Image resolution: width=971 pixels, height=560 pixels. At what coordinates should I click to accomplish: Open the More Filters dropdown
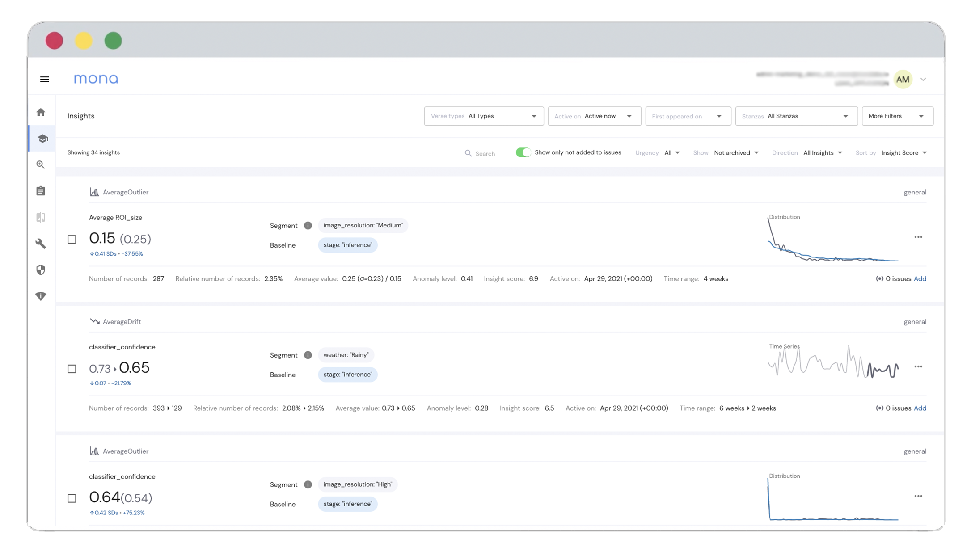coord(897,116)
